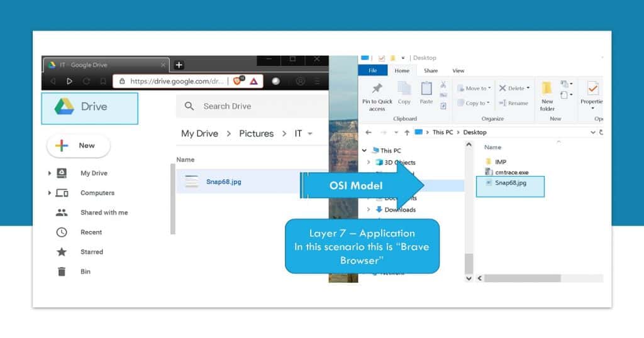Open Starred items in Drive
Screen dimensions: 644x338
click(x=92, y=252)
